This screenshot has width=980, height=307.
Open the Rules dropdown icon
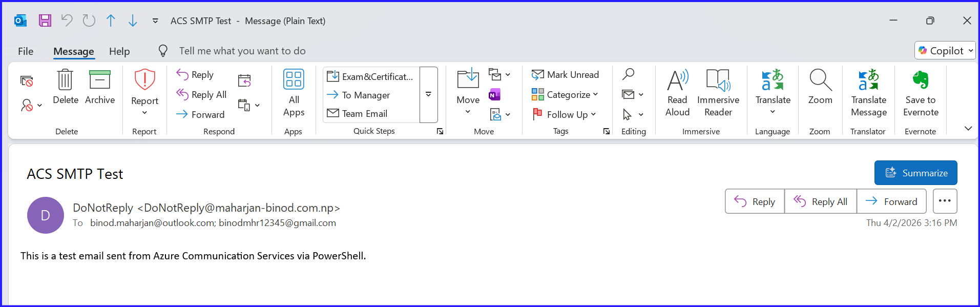tap(499, 75)
